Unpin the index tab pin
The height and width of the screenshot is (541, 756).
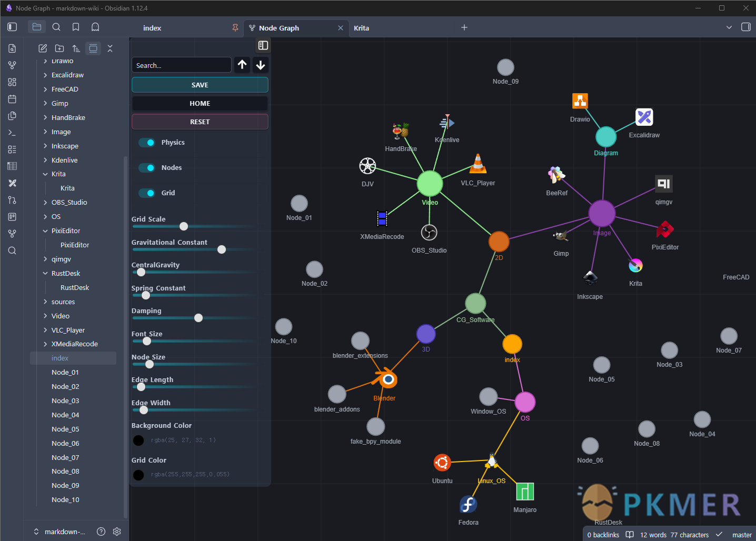235,28
